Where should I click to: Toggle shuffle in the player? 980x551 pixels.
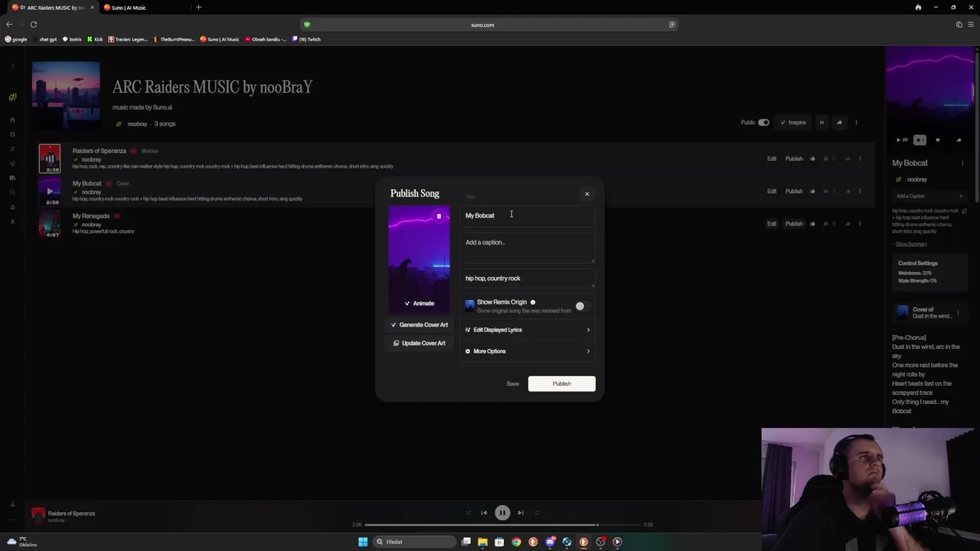(x=468, y=513)
